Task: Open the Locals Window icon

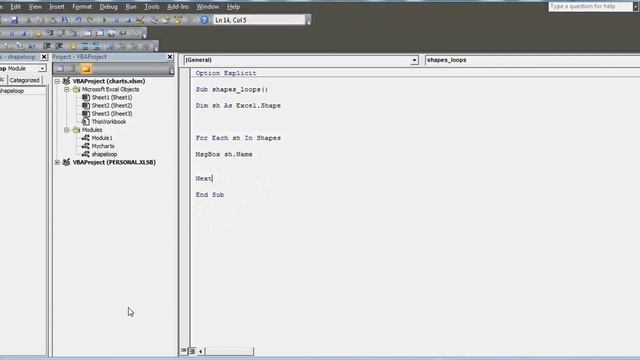Action: pyautogui.click(x=87, y=33)
